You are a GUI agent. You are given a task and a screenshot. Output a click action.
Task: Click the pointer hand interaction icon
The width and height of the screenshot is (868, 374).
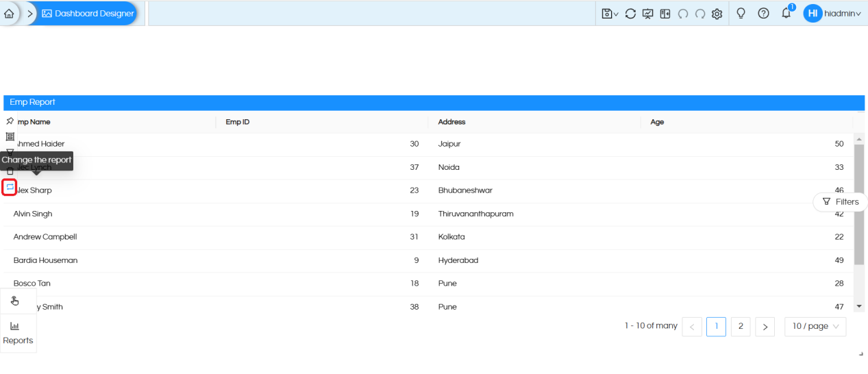[15, 301]
